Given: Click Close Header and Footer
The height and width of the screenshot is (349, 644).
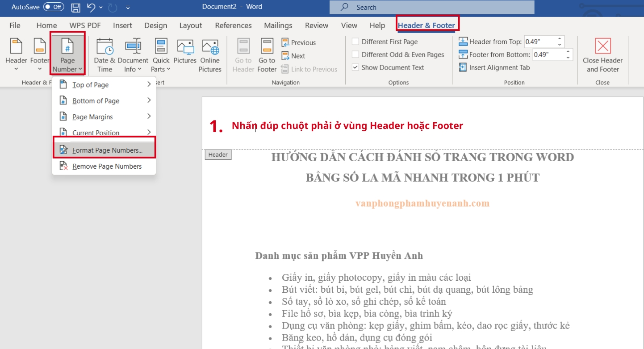Looking at the screenshot, I should 602,56.
